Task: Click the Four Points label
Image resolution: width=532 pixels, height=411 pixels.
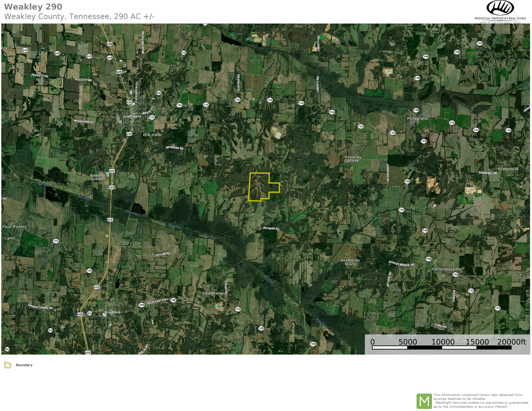Action: [x=14, y=227]
